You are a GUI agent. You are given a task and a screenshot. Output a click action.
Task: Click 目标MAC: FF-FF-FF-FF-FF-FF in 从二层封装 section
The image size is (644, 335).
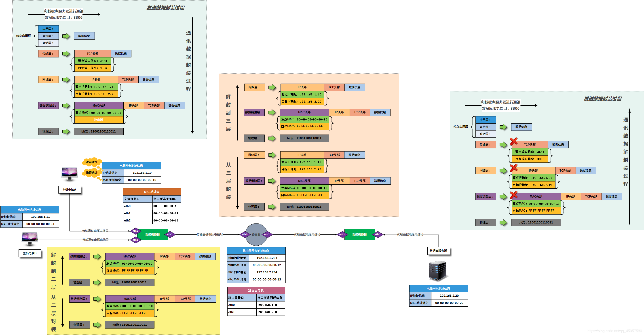130,313
